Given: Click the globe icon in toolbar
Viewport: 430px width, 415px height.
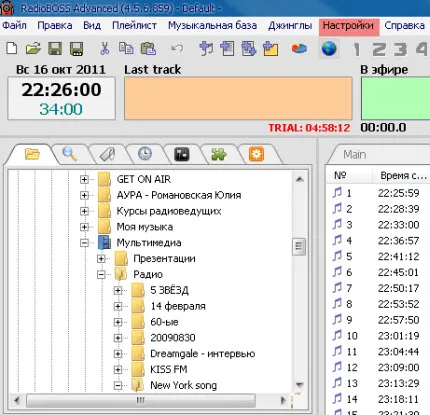Looking at the screenshot, I should (x=329, y=49).
